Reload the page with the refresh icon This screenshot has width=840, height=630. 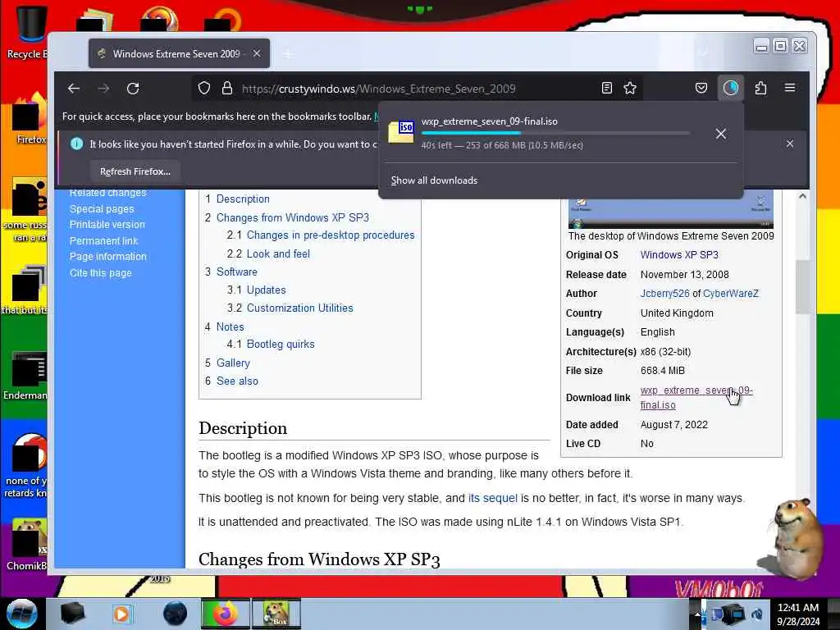point(134,89)
